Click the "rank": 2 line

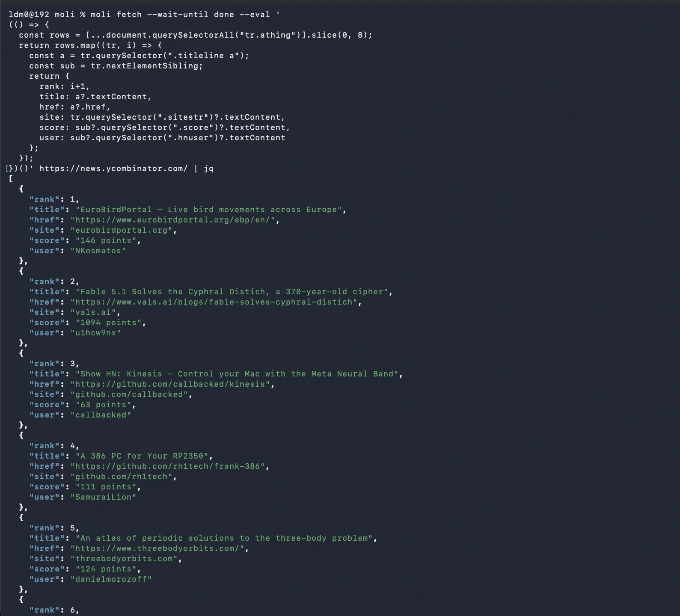pyautogui.click(x=54, y=281)
